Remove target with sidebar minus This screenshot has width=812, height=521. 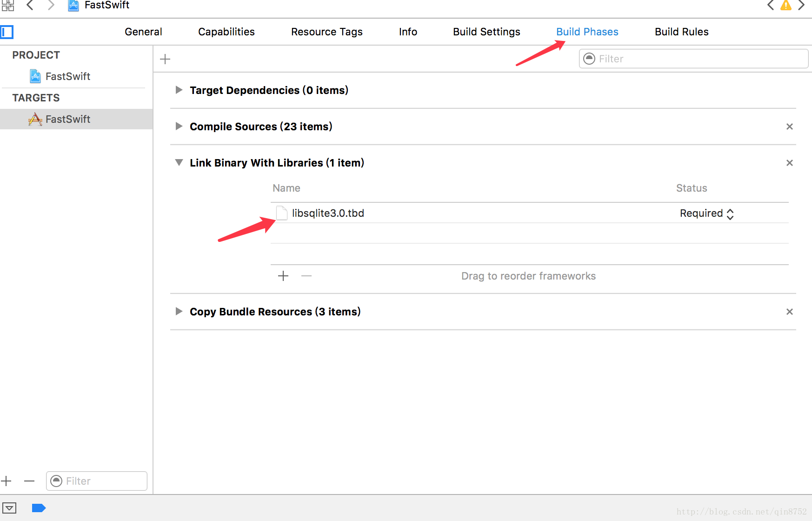tap(29, 481)
